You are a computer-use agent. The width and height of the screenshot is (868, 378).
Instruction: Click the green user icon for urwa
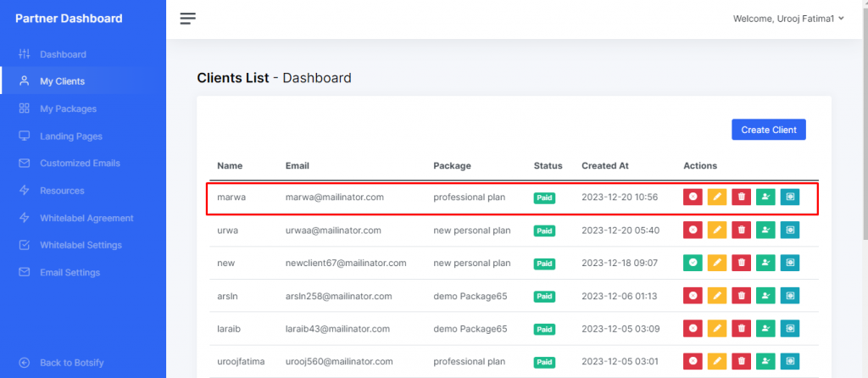coord(765,230)
